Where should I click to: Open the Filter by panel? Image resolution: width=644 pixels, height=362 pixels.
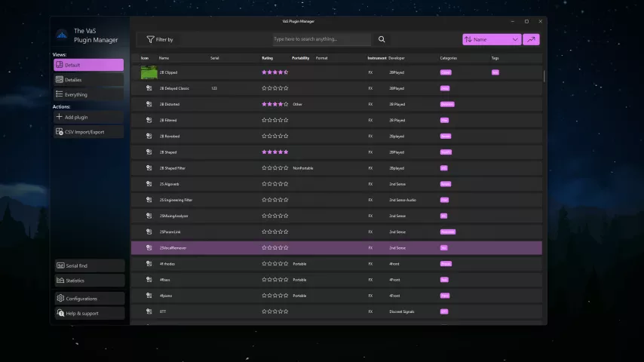tap(160, 39)
